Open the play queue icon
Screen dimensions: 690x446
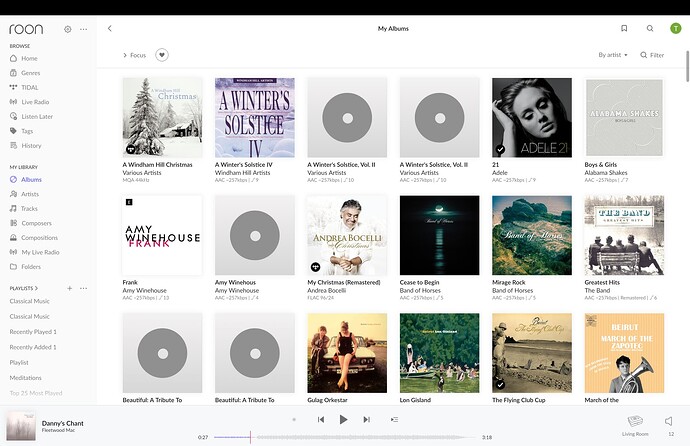[394, 420]
